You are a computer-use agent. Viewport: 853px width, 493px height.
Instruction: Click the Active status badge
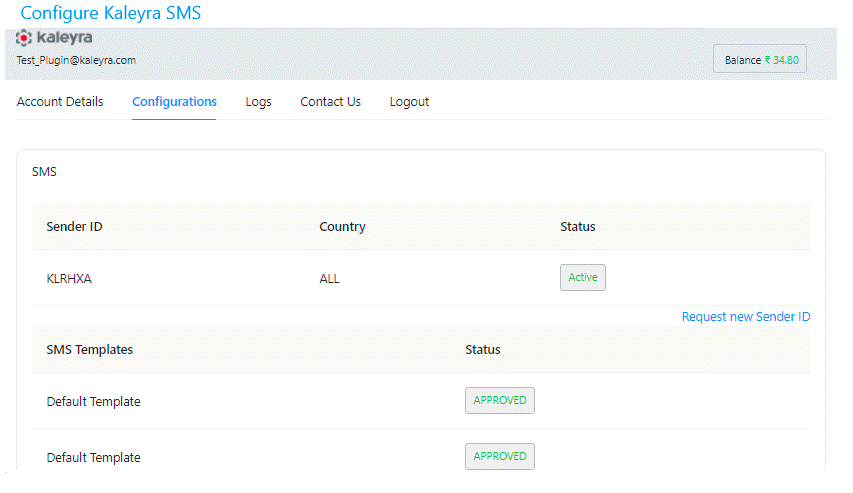[583, 278]
